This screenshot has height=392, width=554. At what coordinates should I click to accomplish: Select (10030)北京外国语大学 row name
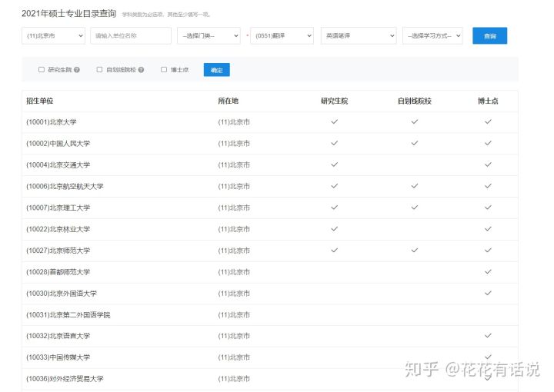62,293
